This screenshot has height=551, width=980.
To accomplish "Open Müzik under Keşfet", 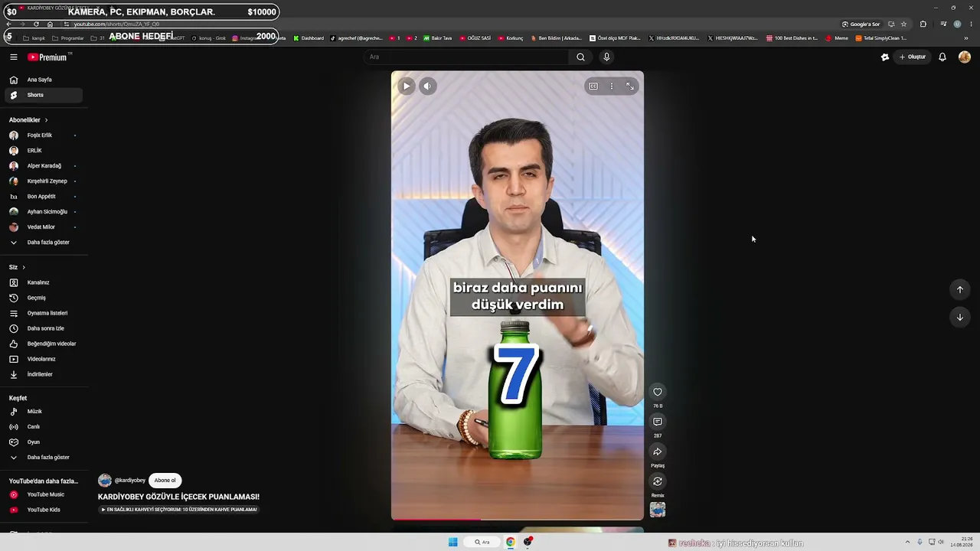I will click(44, 412).
